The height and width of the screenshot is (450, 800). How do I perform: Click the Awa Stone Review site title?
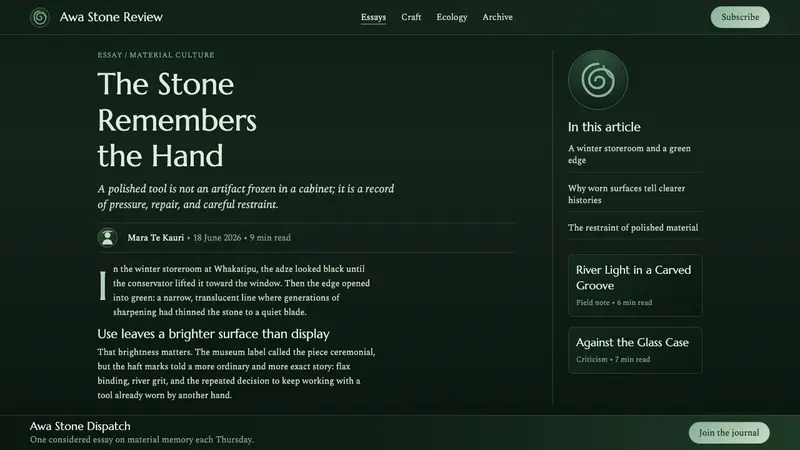(111, 17)
